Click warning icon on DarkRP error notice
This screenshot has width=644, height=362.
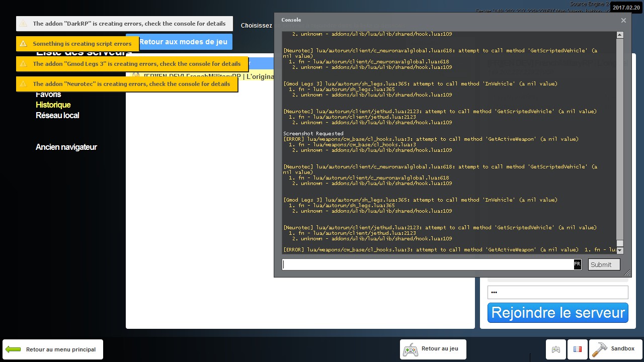click(x=23, y=24)
